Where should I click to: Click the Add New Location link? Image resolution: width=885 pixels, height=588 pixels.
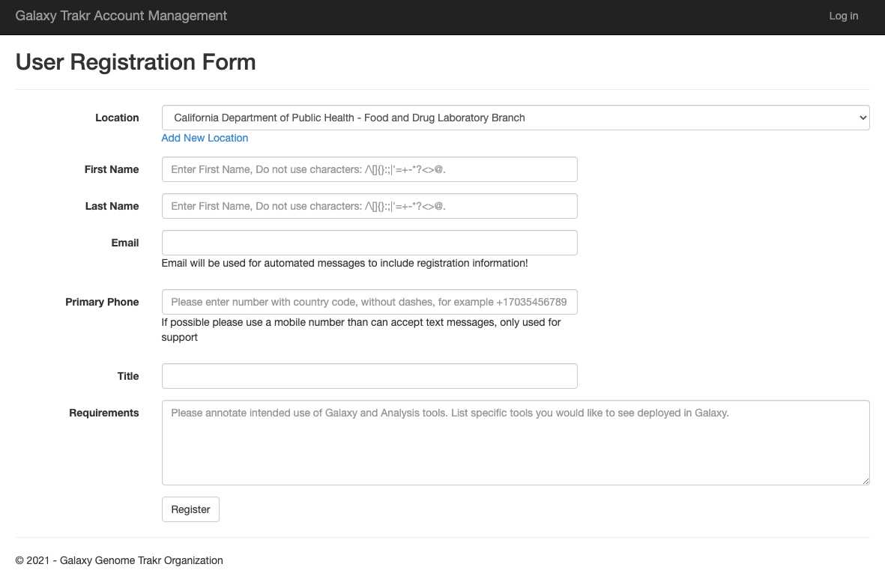205,138
